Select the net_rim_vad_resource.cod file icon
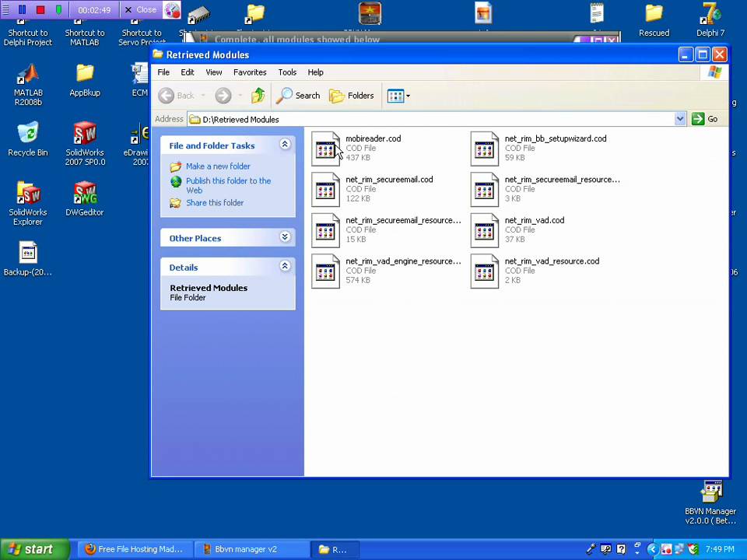Viewport: 747px width, 560px height. [485, 271]
